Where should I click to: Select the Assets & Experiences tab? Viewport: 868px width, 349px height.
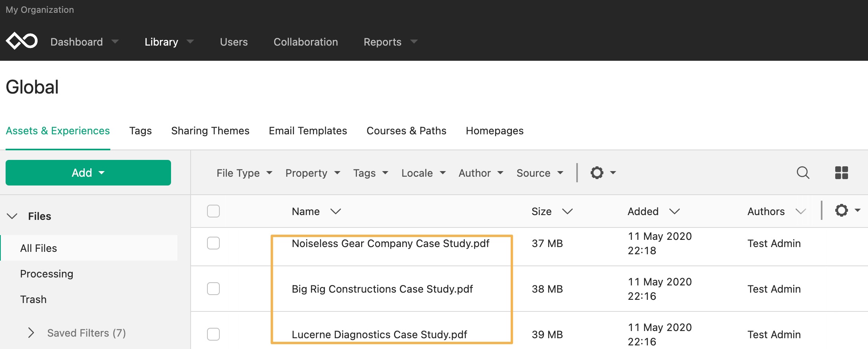(x=58, y=131)
